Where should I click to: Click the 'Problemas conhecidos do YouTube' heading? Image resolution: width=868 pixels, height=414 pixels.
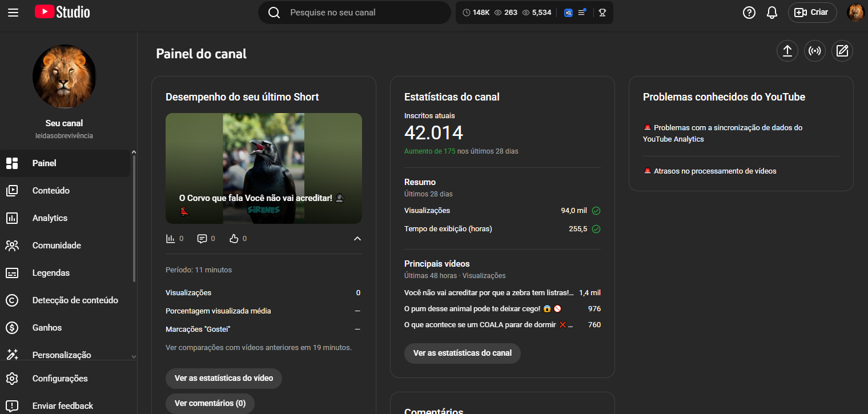click(x=724, y=97)
